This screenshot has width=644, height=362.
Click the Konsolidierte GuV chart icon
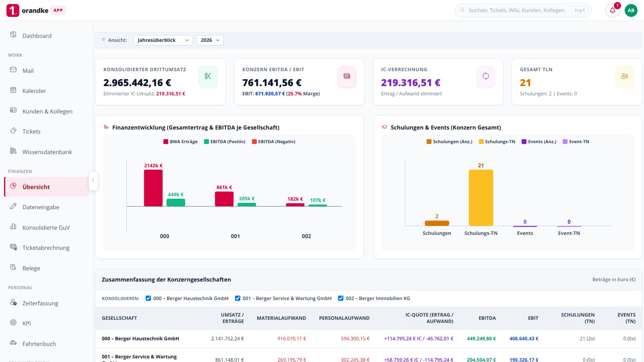(13, 227)
